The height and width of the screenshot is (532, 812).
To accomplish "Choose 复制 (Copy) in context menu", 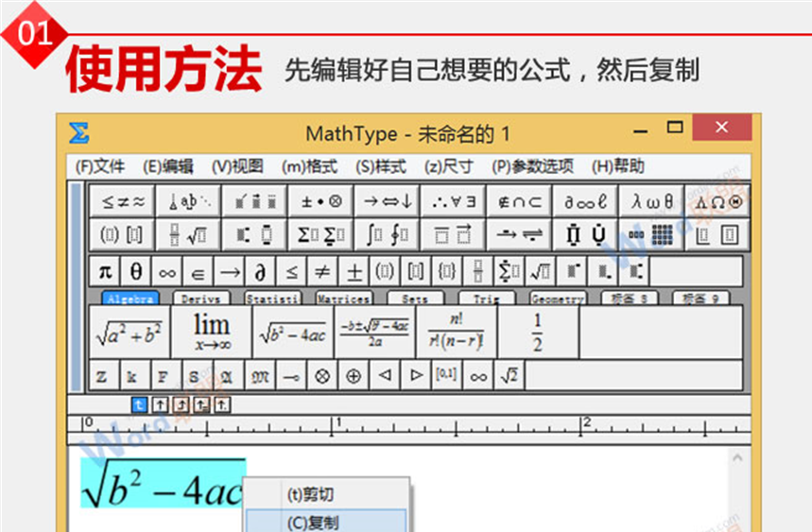I will click(x=326, y=521).
